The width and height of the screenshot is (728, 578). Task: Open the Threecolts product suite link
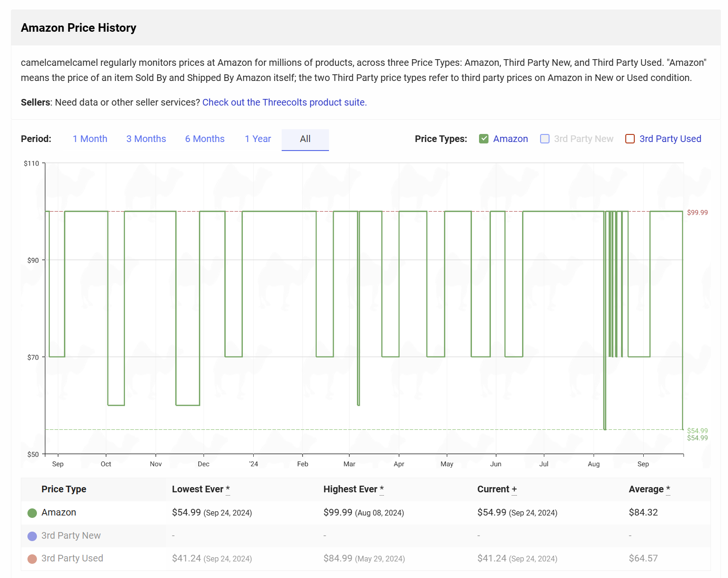point(284,102)
